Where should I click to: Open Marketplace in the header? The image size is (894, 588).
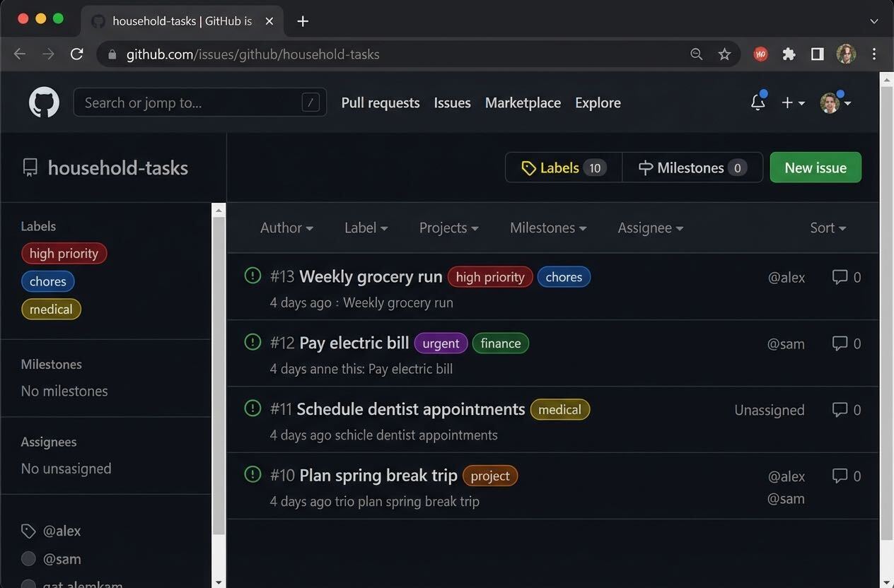point(523,102)
